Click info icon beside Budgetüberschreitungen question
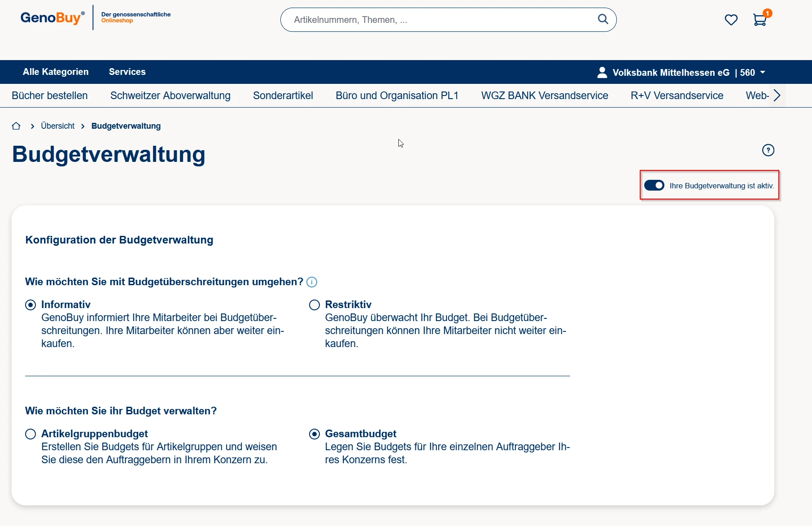812x526 pixels. (x=312, y=282)
